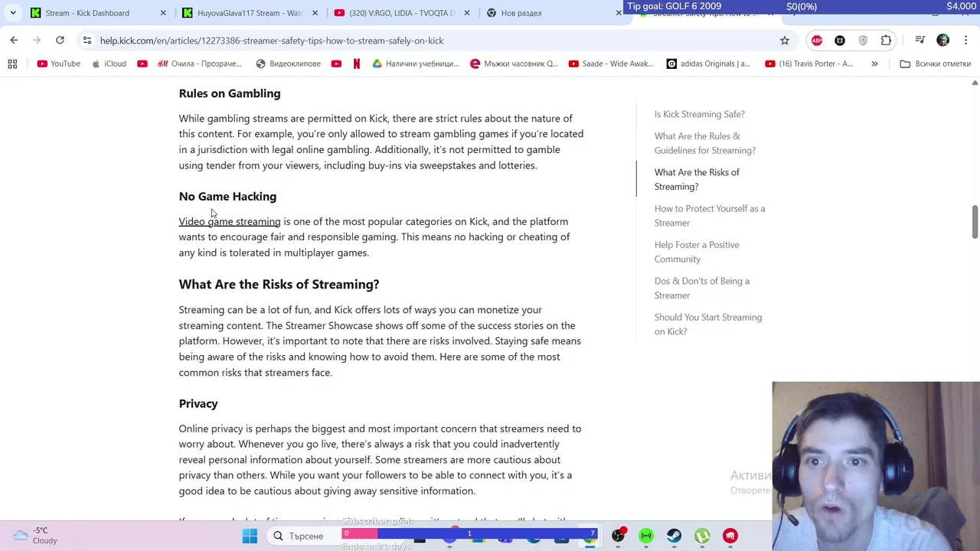The height and width of the screenshot is (551, 980).
Task: Open the tab search dropdown arrow
Action: (13, 13)
